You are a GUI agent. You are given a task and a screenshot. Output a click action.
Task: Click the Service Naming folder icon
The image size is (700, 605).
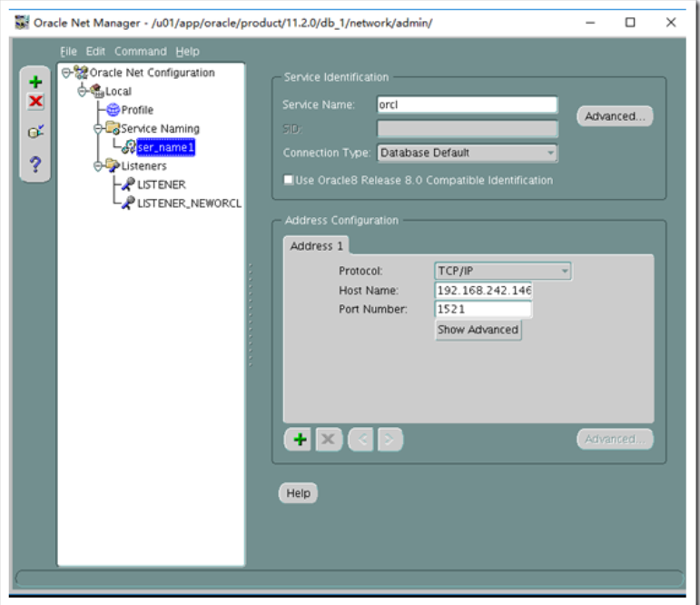pos(113,128)
